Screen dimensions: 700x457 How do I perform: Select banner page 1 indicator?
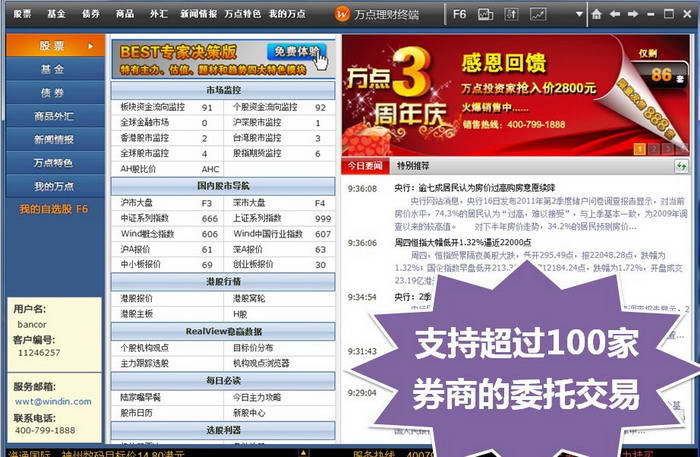(x=640, y=148)
